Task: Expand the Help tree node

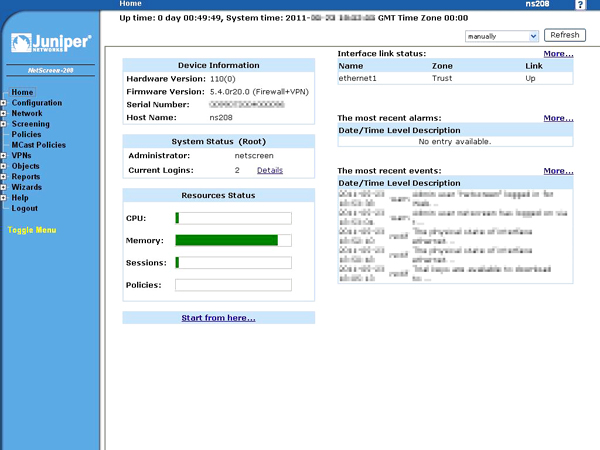Action: pyautogui.click(x=3, y=198)
